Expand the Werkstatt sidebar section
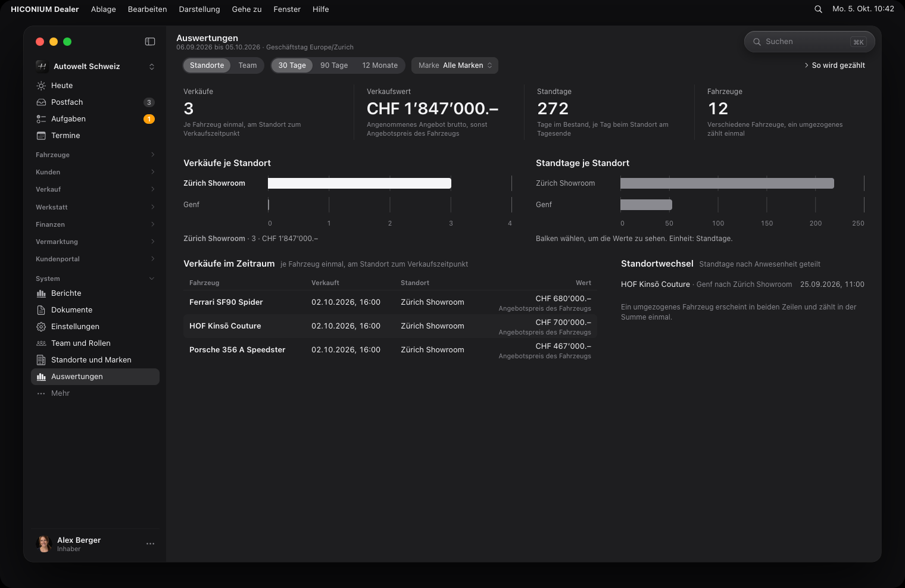The width and height of the screenshot is (905, 588). [95, 207]
